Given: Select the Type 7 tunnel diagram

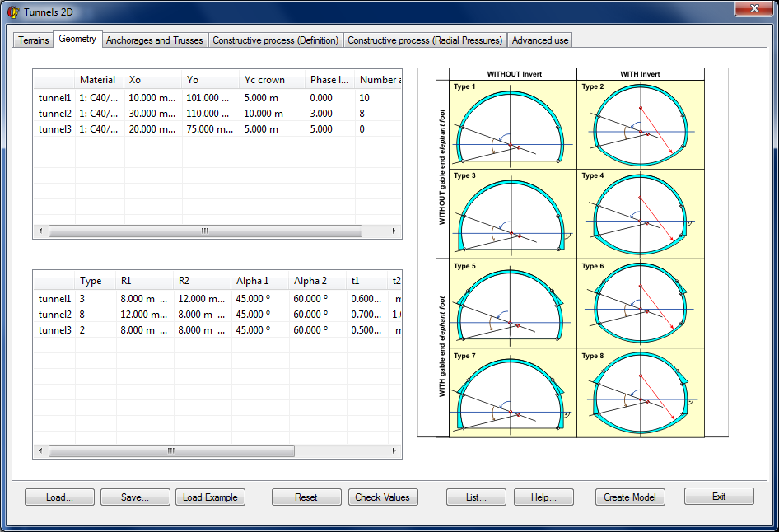Looking at the screenshot, I should [x=512, y=393].
